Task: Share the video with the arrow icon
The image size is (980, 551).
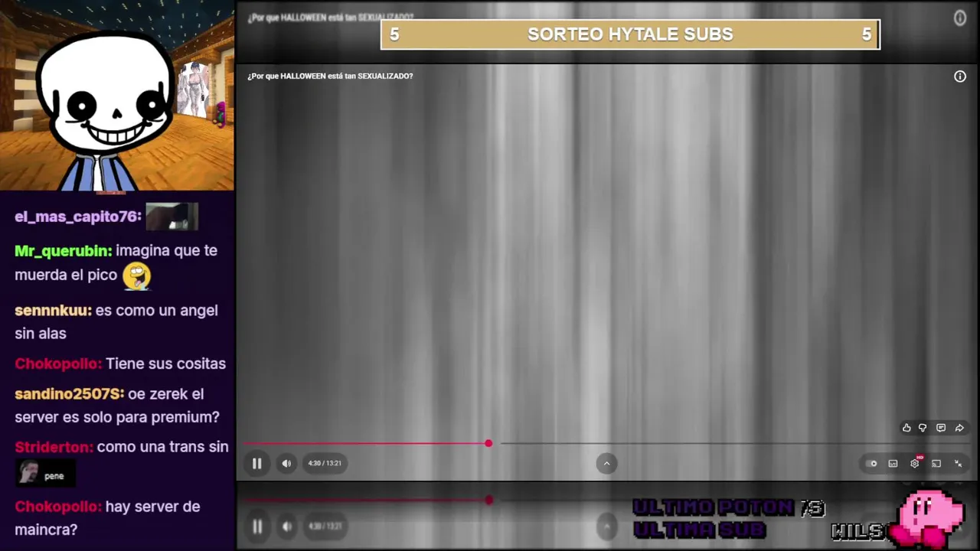Action: [959, 428]
